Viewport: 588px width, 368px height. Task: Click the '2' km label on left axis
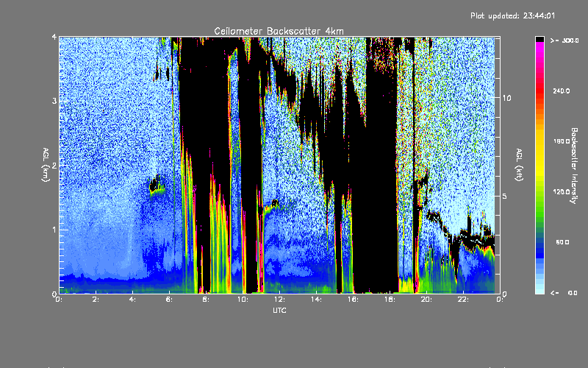coord(54,165)
